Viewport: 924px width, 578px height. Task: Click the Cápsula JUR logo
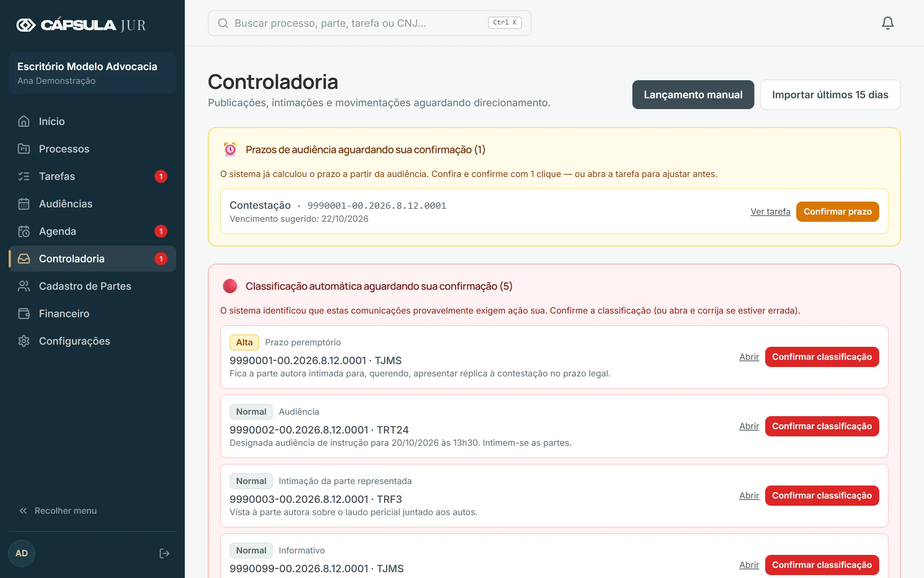(81, 25)
